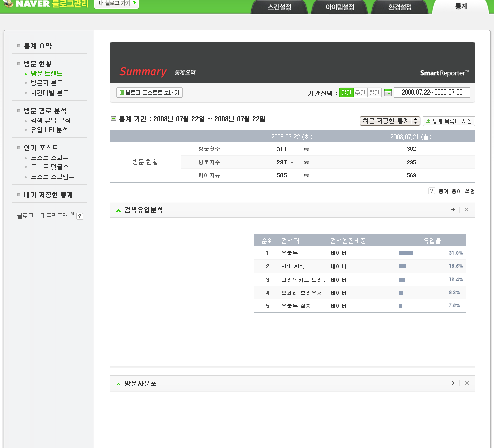Click the 12.4% inflow bar
494x448 pixels.
pyautogui.click(x=402, y=280)
